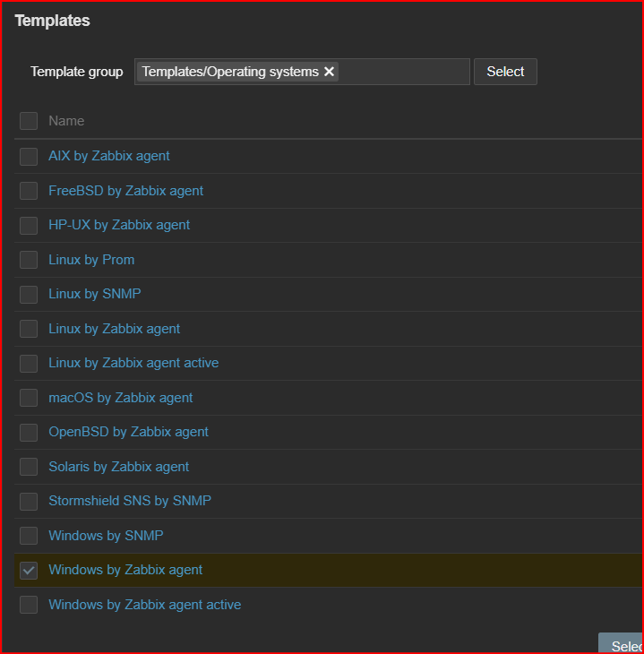The image size is (644, 654).
Task: Check the Windows by Zabbix agent active checkbox
Action: [29, 605]
